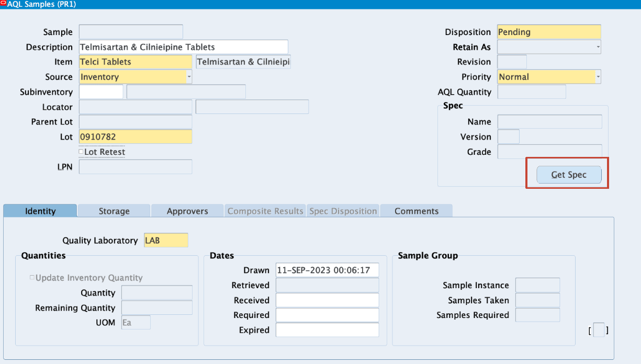Click the Spec Name field
The width and height of the screenshot is (641, 364).
pos(549,122)
